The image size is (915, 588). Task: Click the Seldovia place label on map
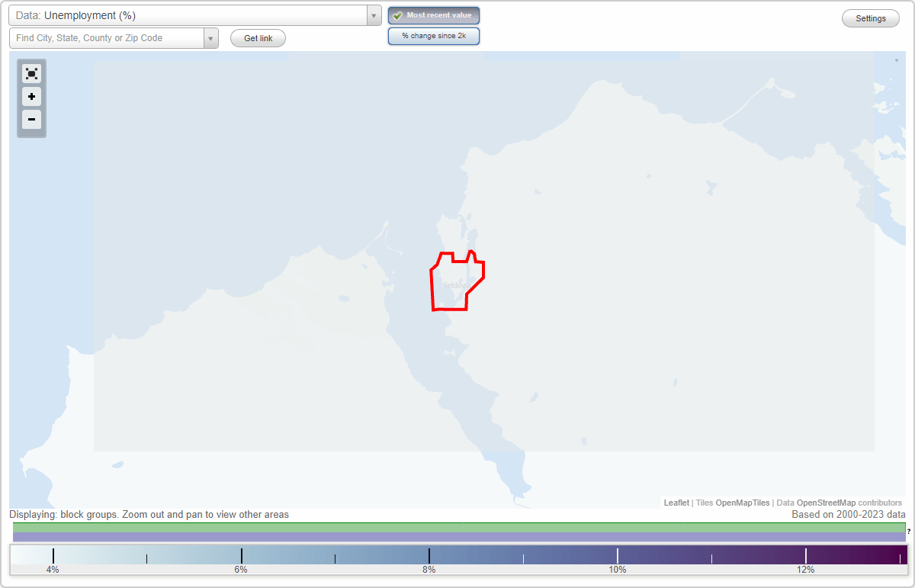457,285
